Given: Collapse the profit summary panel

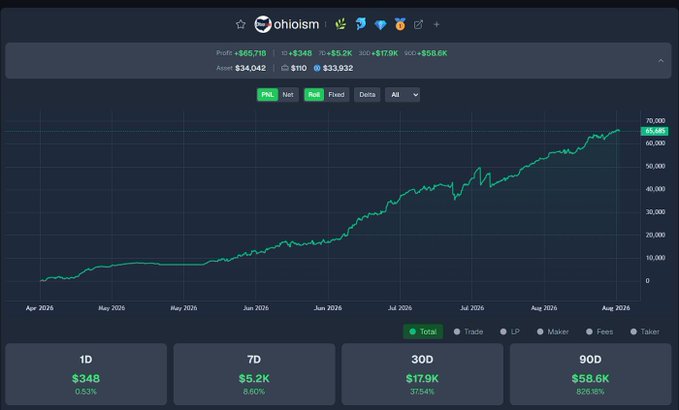Looking at the screenshot, I should click(661, 61).
